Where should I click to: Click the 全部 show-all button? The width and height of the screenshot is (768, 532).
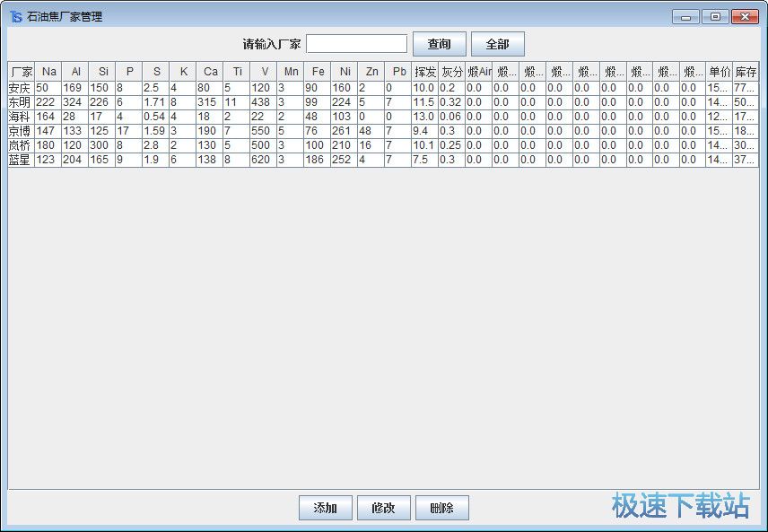[498, 42]
